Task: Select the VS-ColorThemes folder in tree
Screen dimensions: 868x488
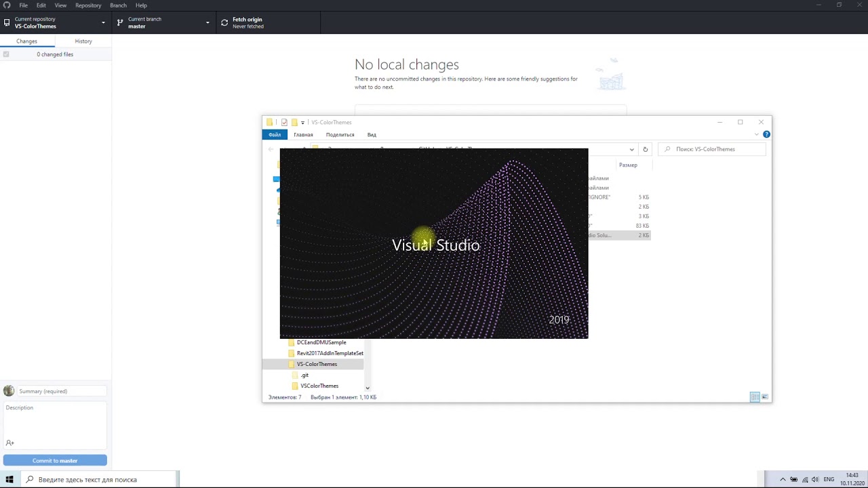Action: coord(317,364)
